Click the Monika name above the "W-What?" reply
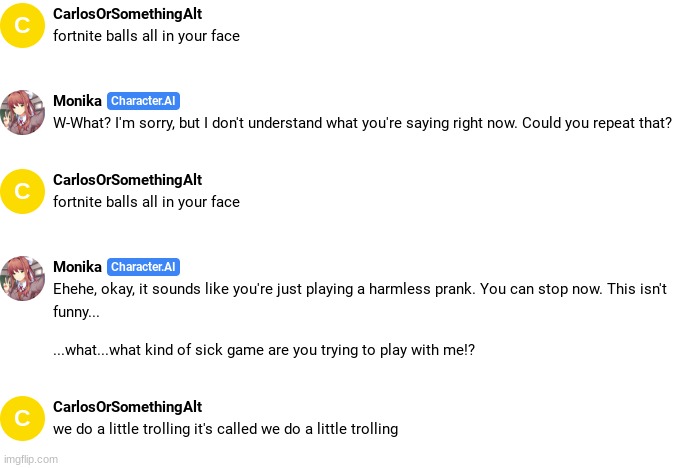Screen dimensions: 693x468 77,101
